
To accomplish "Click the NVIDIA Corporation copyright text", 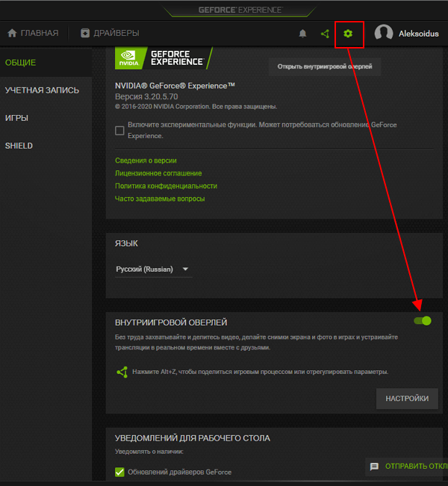I will coord(196,107).
